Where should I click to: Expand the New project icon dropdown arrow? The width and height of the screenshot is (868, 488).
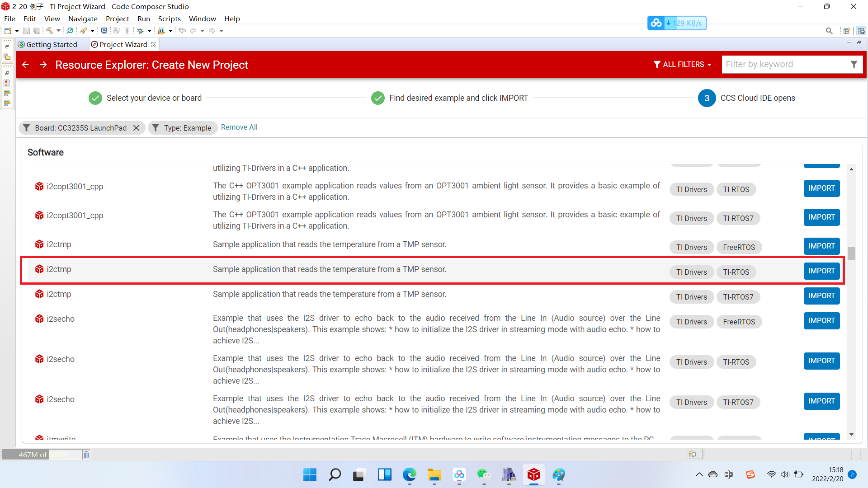(17, 31)
